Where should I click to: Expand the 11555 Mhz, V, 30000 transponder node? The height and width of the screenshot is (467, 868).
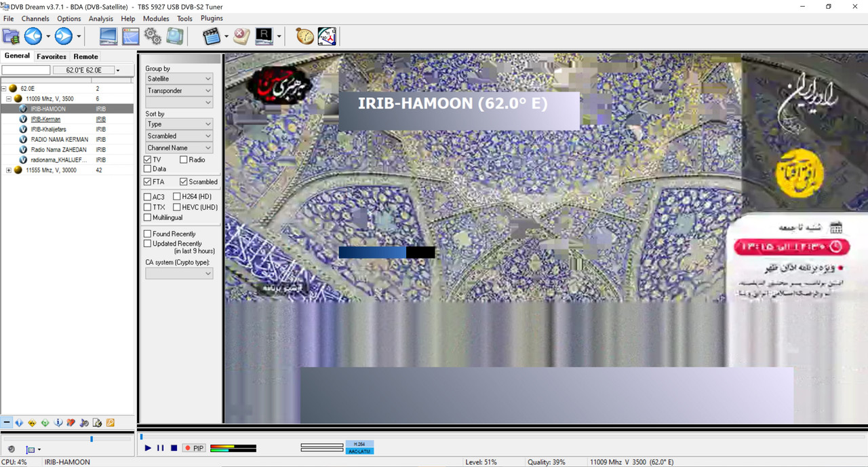point(9,170)
